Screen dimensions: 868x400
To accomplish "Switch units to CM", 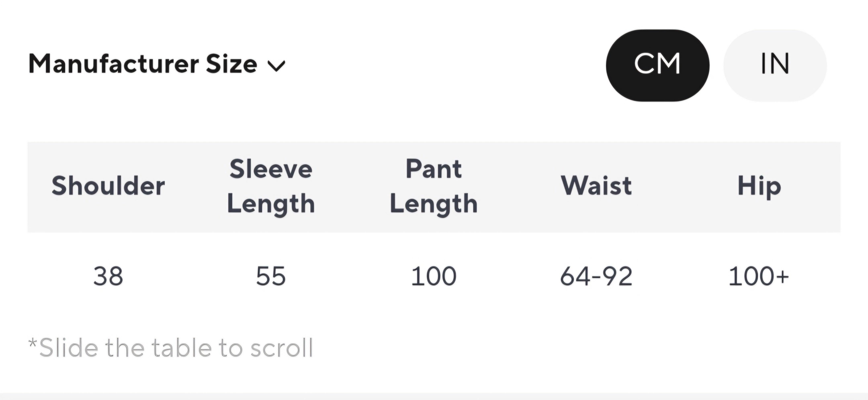I will click(x=657, y=65).
